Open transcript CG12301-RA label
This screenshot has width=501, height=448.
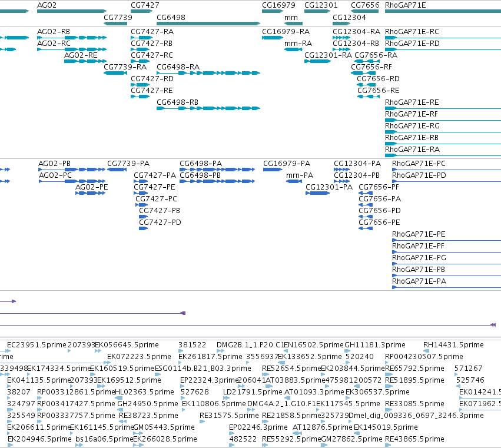(328, 55)
